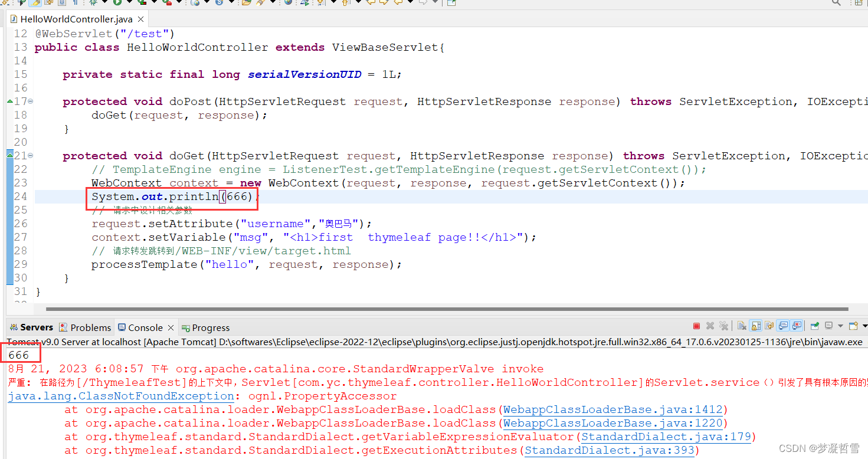Toggle show console when standard error changes
868x459 pixels.
point(797,326)
